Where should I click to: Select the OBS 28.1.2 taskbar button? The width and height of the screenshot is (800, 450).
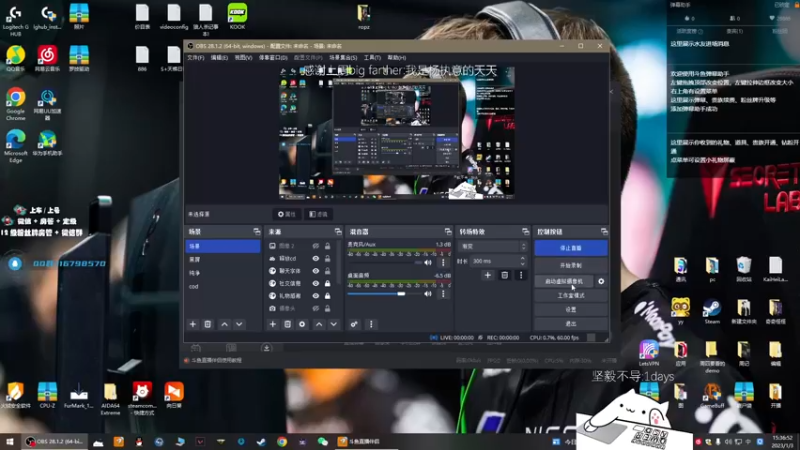pyautogui.click(x=54, y=442)
